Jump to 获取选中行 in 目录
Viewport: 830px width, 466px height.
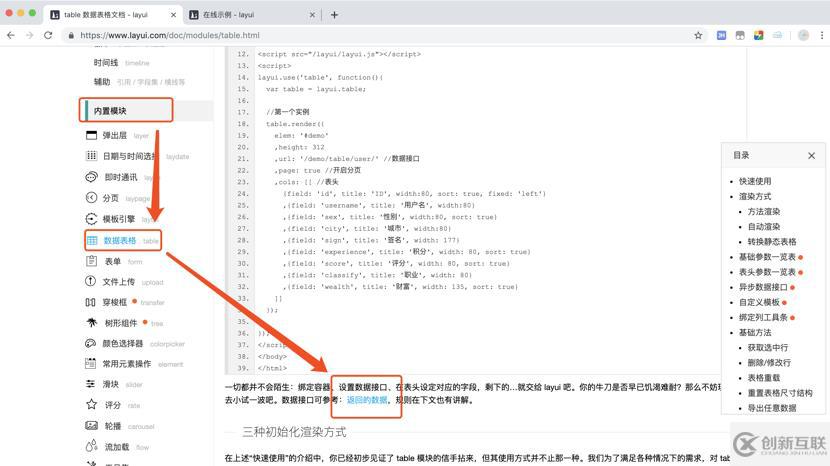point(768,348)
